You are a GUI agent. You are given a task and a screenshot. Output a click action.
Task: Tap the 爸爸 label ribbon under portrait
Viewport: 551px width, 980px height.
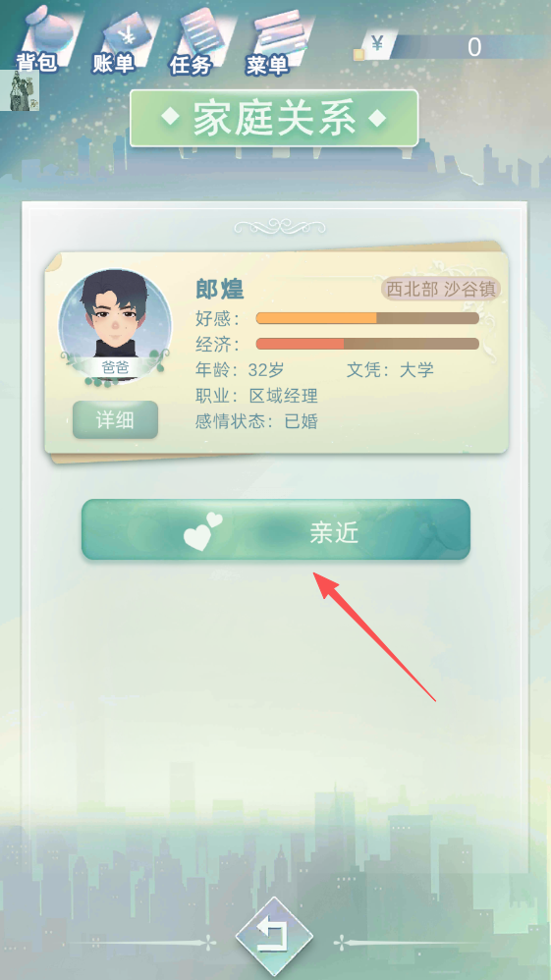pyautogui.click(x=115, y=367)
